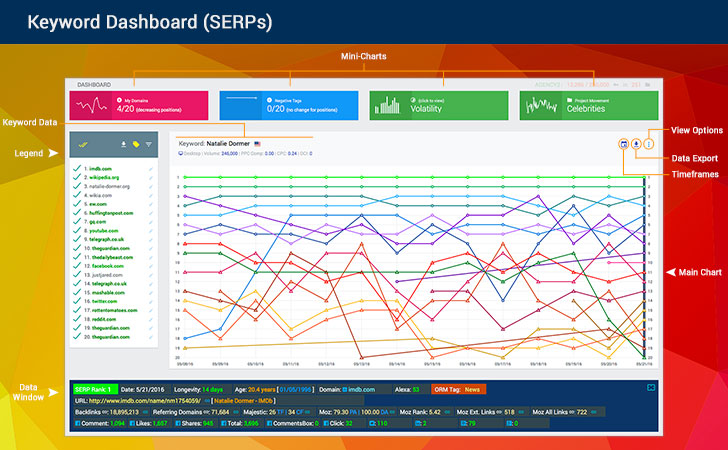
Task: Toggle the ew.com legend checkmark
Action: click(x=77, y=204)
